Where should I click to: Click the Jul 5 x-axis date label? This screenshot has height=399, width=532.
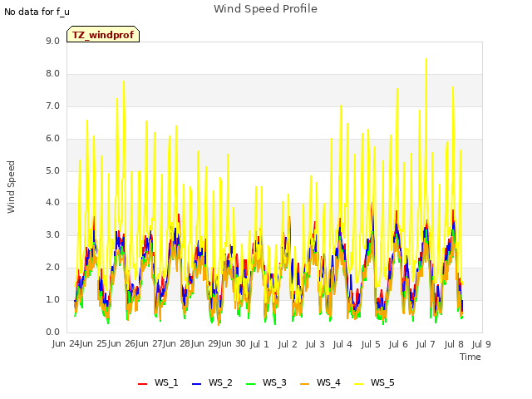click(371, 344)
